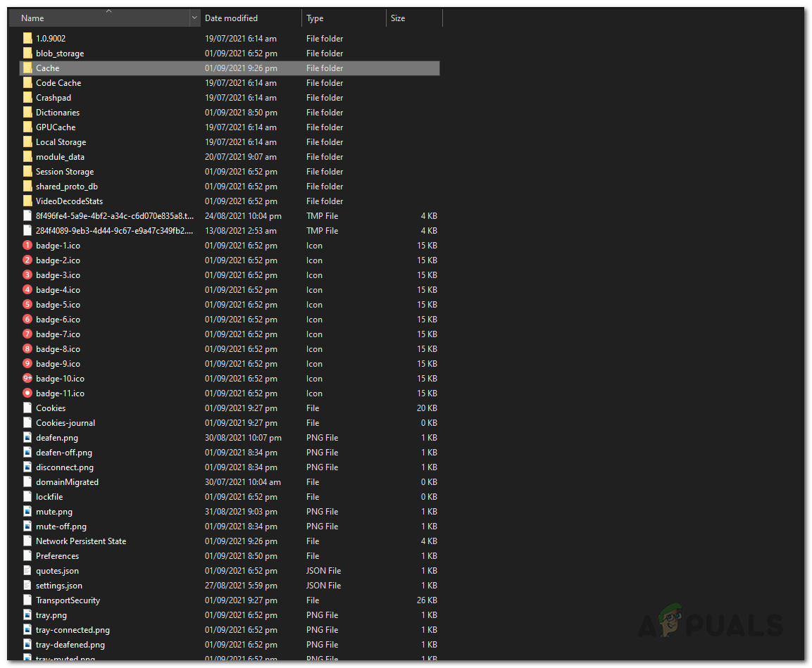Select the module_data folder name
The image size is (812, 668).
pos(60,157)
